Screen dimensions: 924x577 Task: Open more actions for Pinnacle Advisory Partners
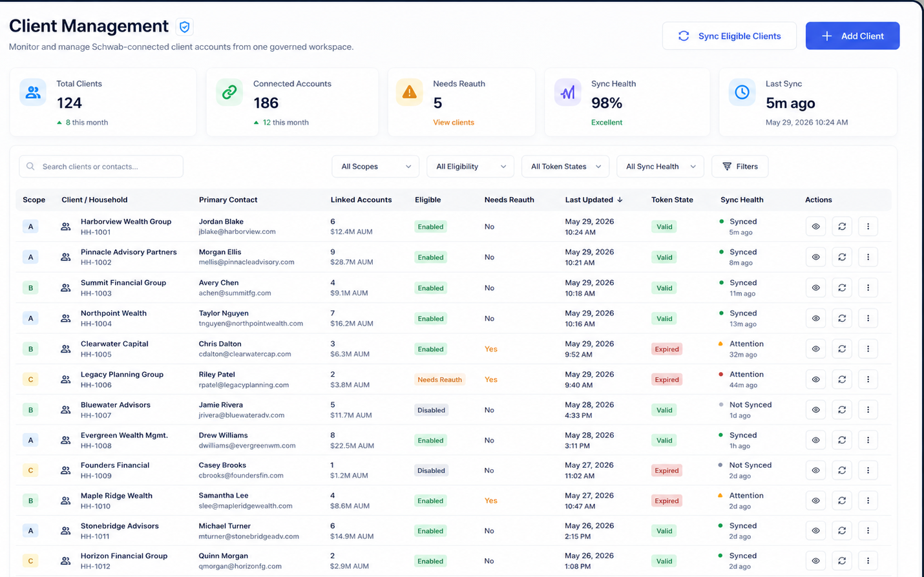point(868,257)
